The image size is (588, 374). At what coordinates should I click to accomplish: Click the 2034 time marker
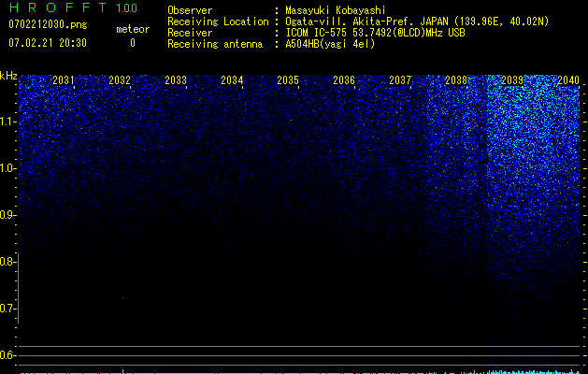232,79
